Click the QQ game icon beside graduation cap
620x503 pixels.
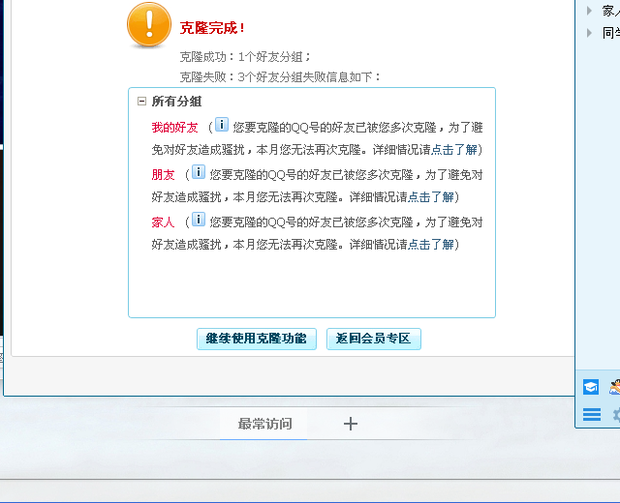pyautogui.click(x=615, y=387)
